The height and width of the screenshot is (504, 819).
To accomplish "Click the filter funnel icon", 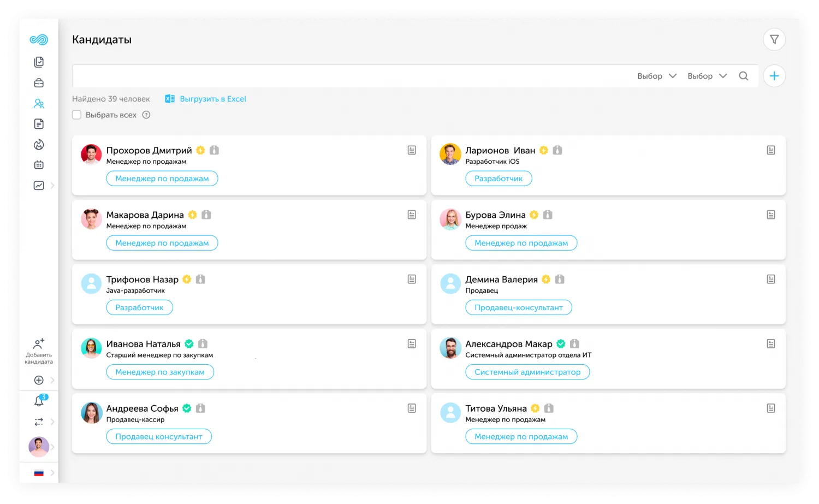I will (x=774, y=39).
